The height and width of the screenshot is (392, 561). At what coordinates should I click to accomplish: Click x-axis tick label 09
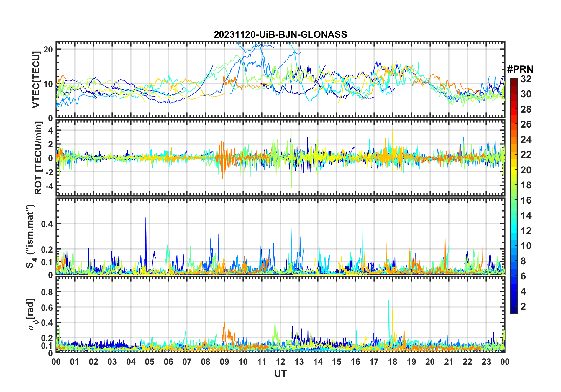click(x=224, y=362)
